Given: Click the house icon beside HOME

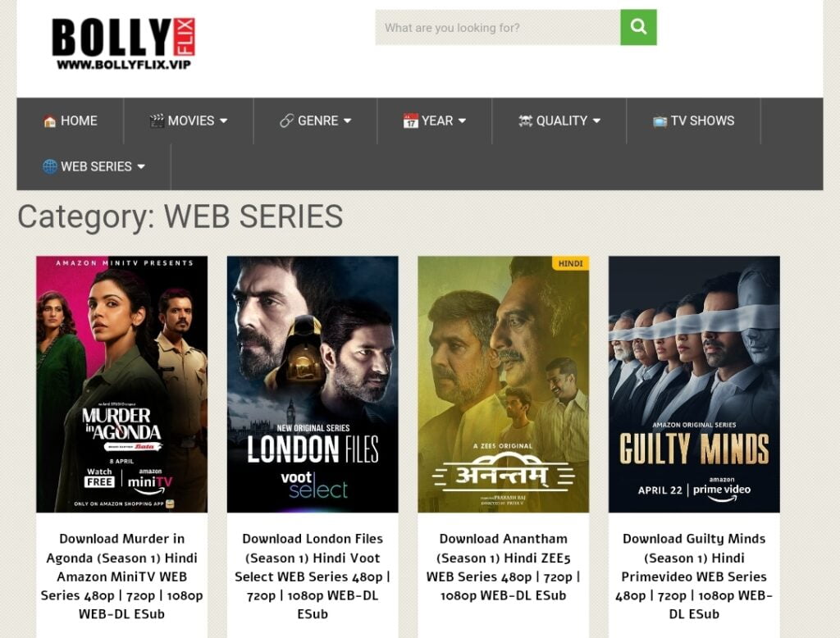Looking at the screenshot, I should (49, 121).
